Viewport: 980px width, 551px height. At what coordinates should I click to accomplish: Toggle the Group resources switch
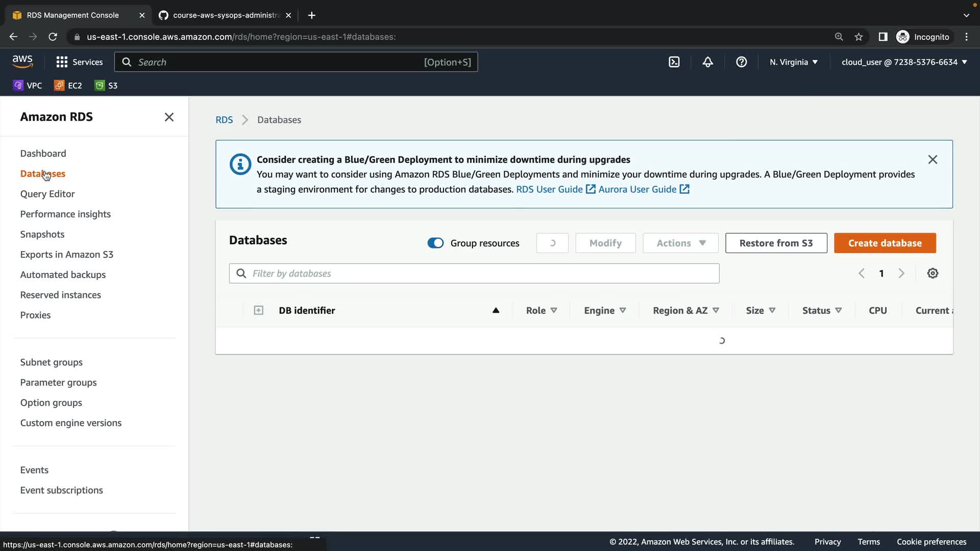[x=435, y=243]
